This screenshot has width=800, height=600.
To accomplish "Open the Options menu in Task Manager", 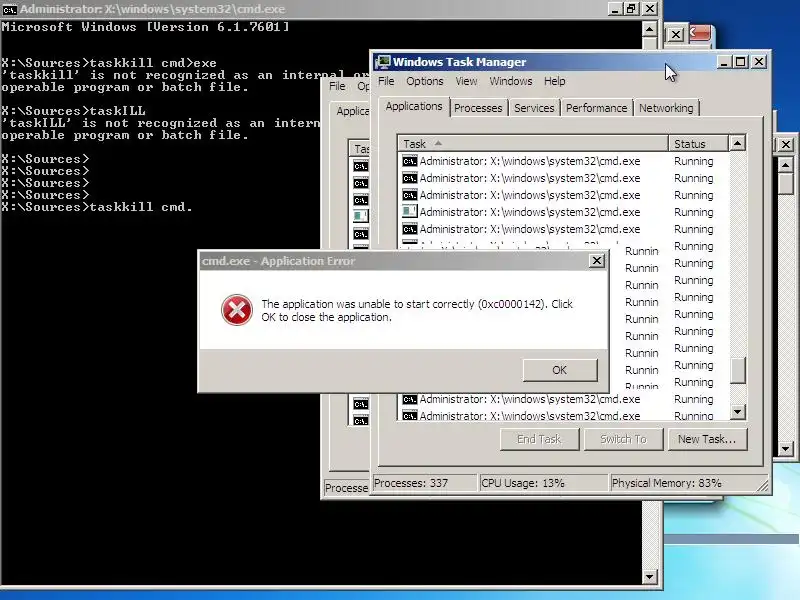I will [x=424, y=81].
